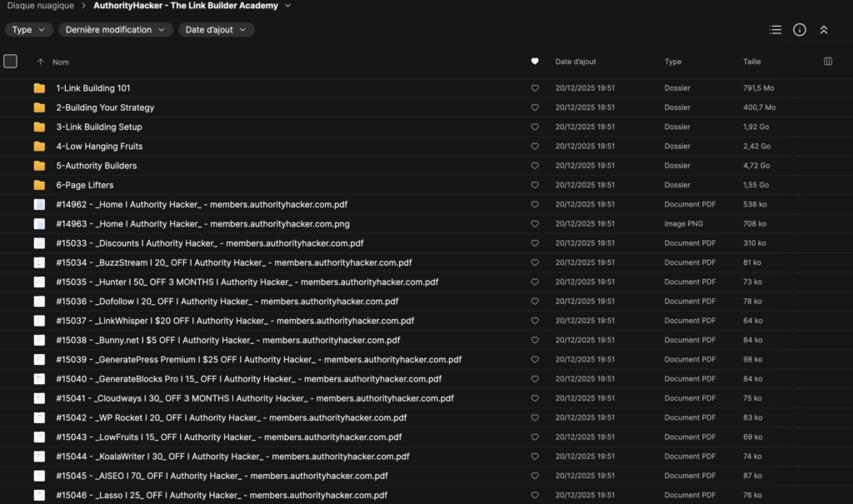Collapse the view with the double chevron icon
853x504 pixels.
(824, 29)
